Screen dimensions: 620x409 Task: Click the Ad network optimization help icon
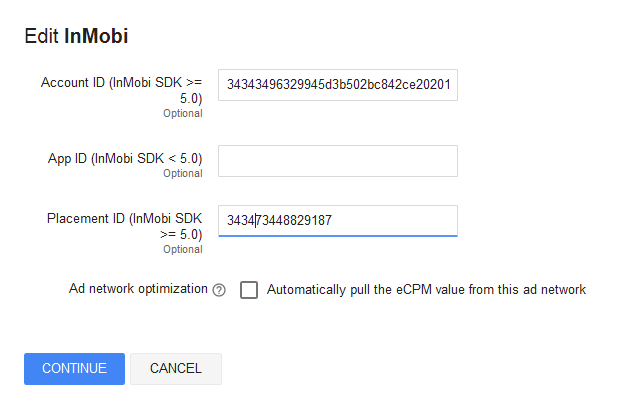coord(219,290)
